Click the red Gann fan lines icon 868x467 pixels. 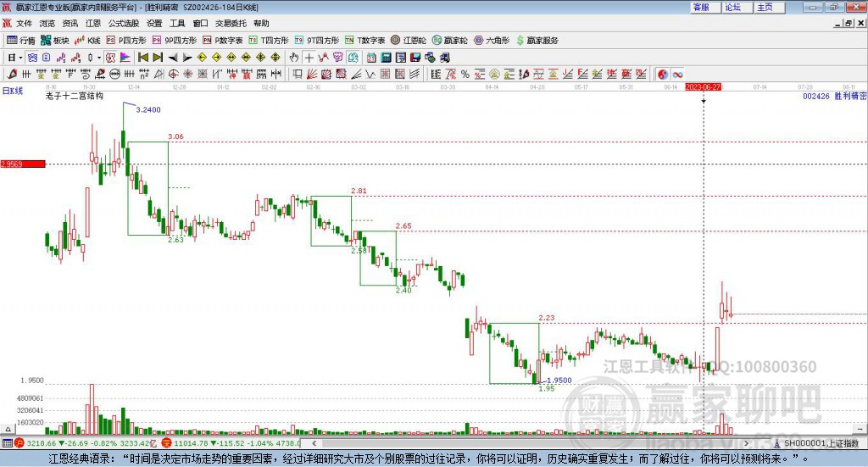[312, 74]
